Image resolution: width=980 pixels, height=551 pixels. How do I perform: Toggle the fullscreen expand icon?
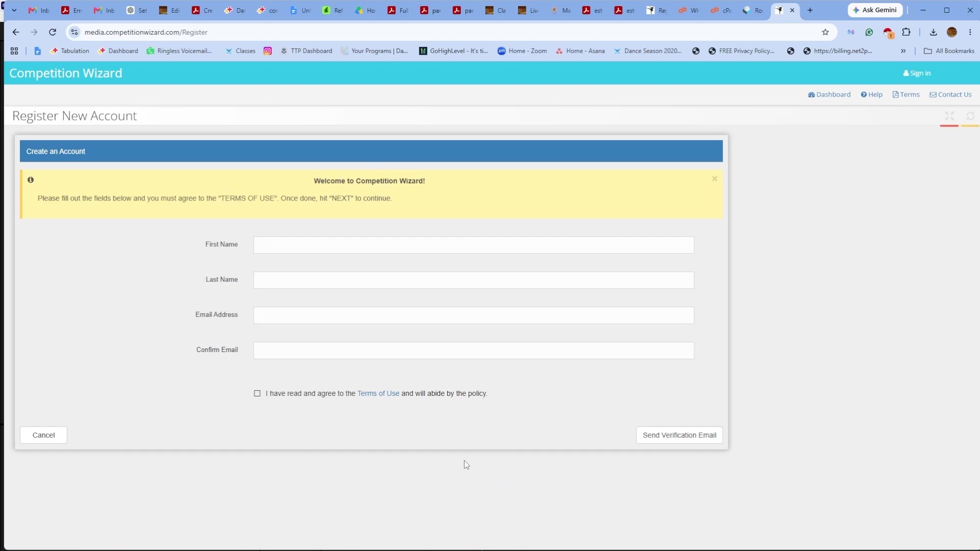pos(949,116)
